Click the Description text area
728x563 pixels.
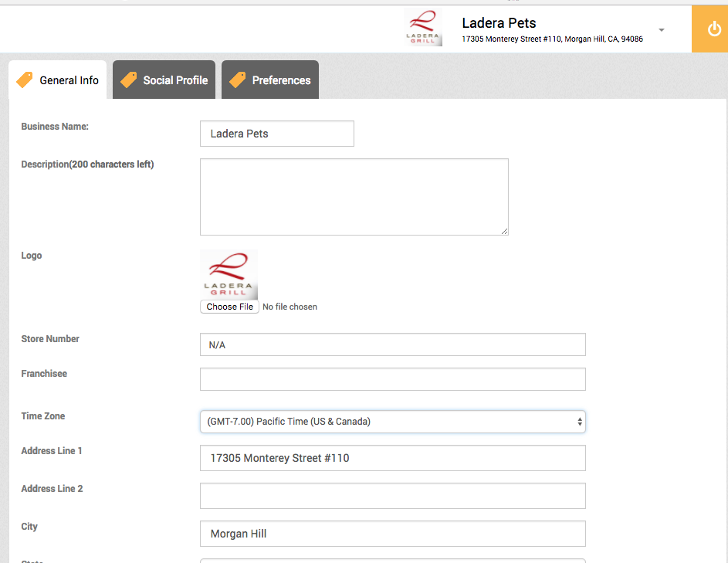click(354, 197)
